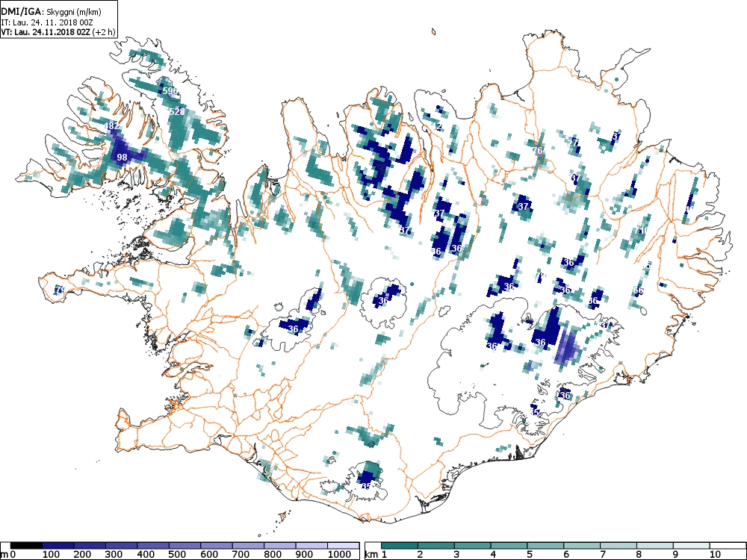This screenshot has width=747, height=560.
Task: Click the '5' label in kilometer legend
Action: (530, 555)
